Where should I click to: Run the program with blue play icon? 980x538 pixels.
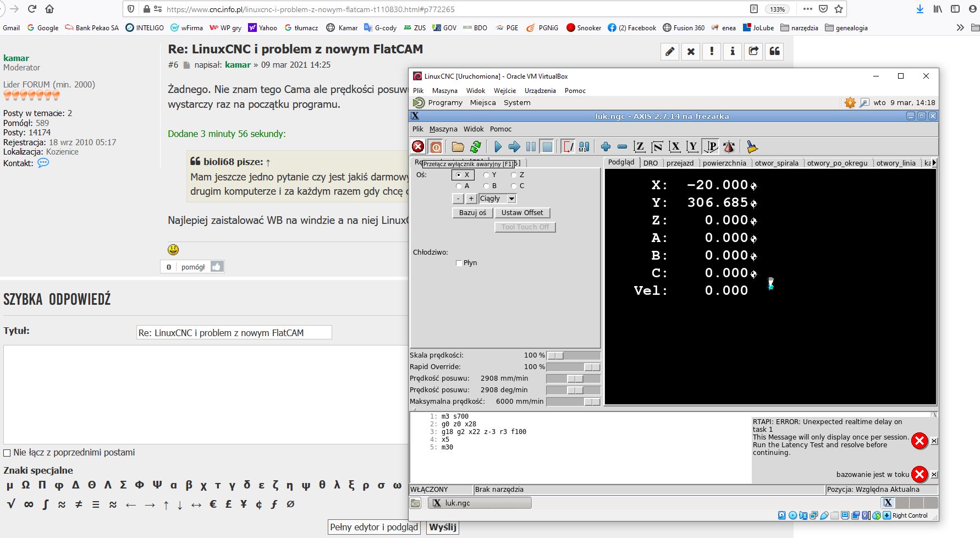coord(498,147)
